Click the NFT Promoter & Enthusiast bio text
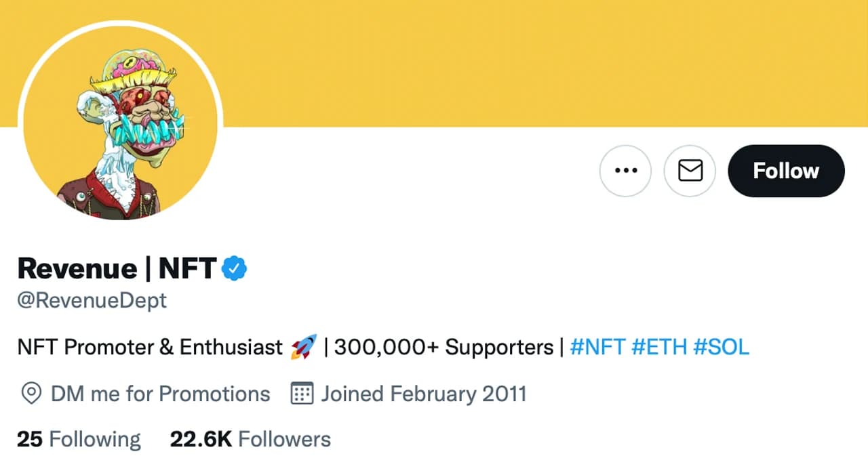The image size is (868, 456). [149, 348]
